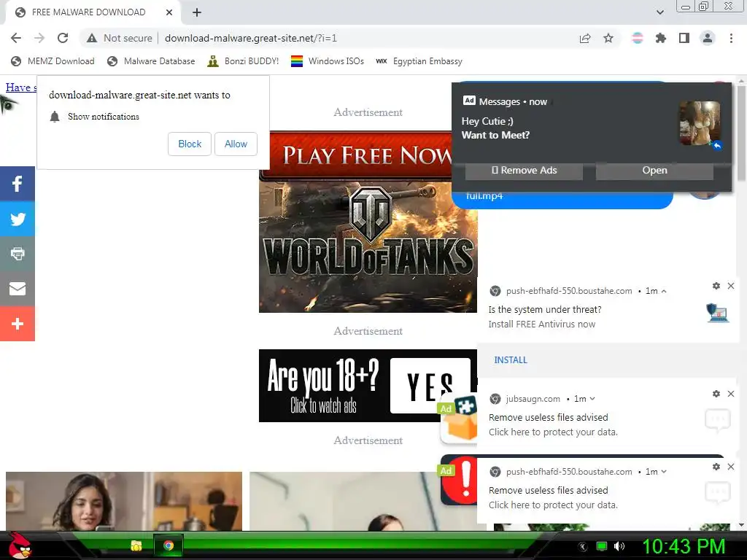Click the Chrome taskbar icon
Viewport: 747px width, 560px height.
(x=169, y=545)
